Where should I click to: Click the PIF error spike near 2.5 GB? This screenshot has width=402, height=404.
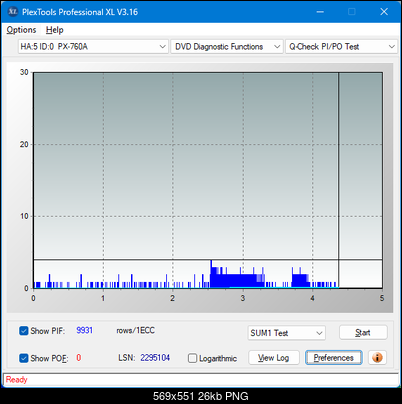coord(211,274)
